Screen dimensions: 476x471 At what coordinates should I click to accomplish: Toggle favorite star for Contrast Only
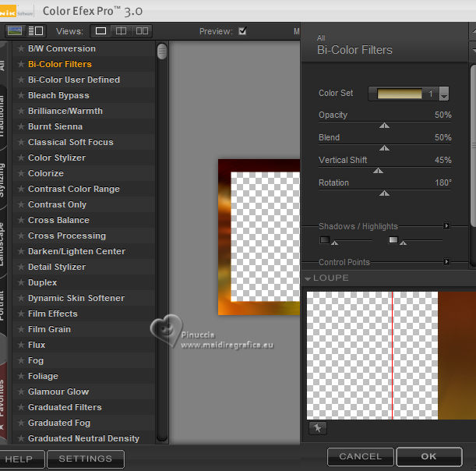(20, 204)
